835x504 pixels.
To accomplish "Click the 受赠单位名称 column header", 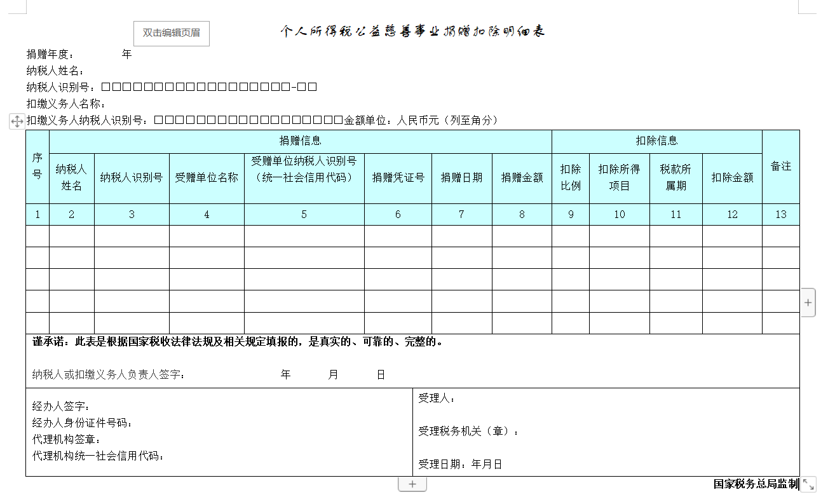I will pyautogui.click(x=207, y=178).
